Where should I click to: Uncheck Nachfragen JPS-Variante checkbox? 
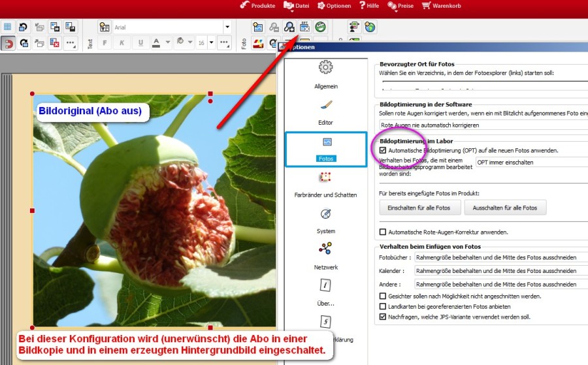click(x=383, y=317)
